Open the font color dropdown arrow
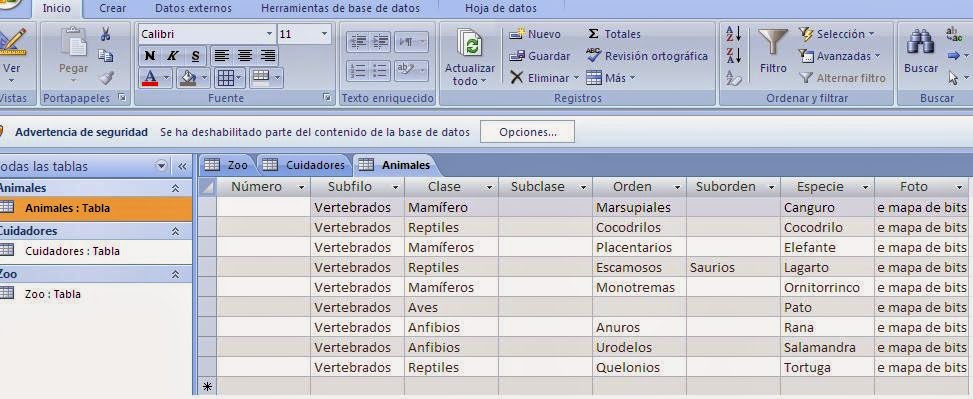This screenshot has width=973, height=399. pyautogui.click(x=167, y=78)
